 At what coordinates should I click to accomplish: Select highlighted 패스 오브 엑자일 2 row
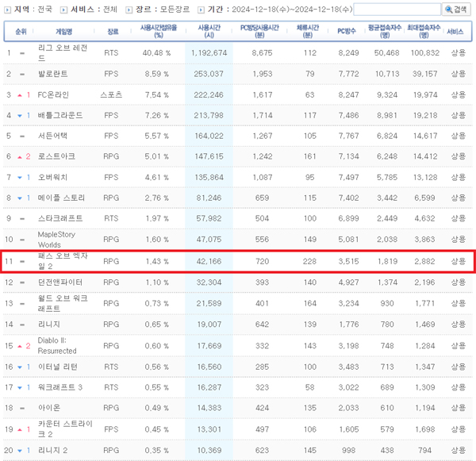tap(238, 260)
